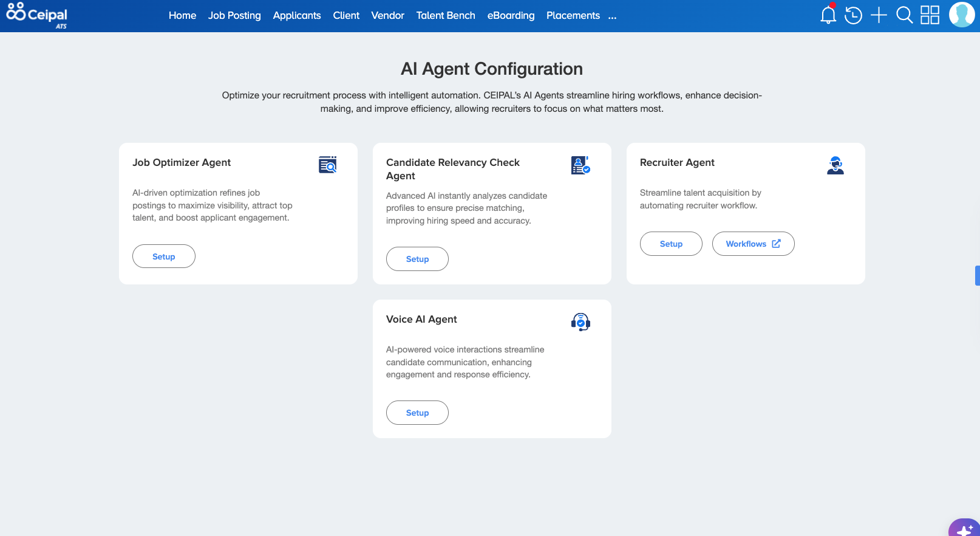Click the AI Agent Configuration heading
The width and height of the screenshot is (980, 536).
(x=492, y=69)
